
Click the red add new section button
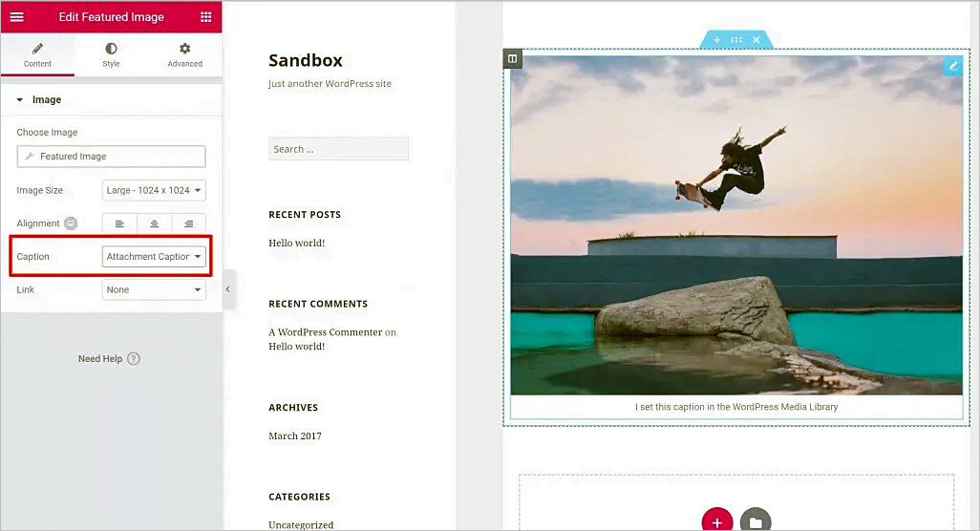716,521
